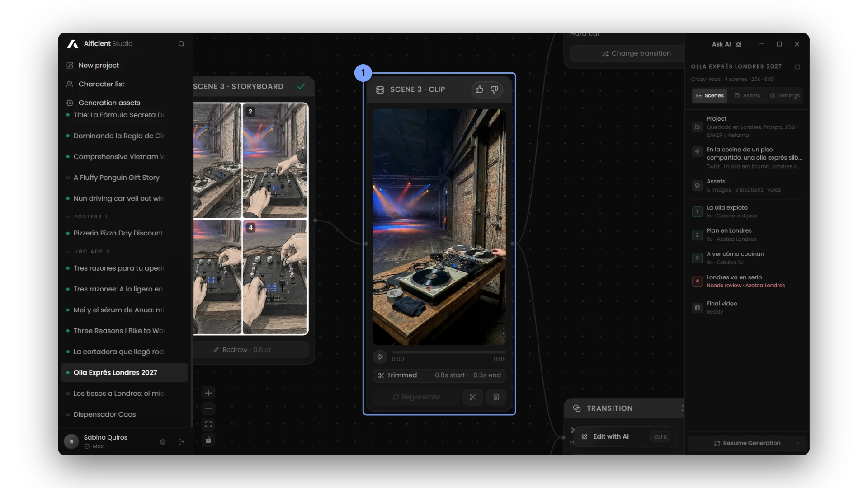Click the scissors trim icon beside Regenerate

click(x=472, y=397)
